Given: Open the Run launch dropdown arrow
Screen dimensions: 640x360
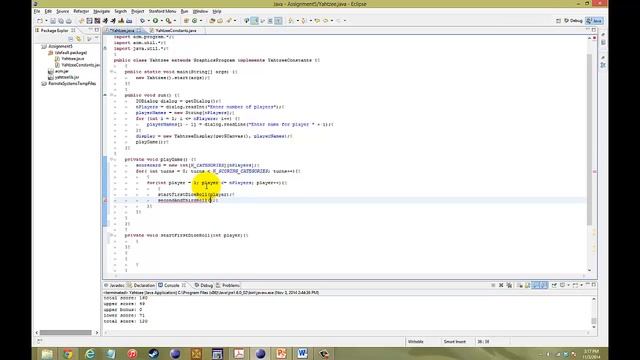Looking at the screenshot, I should 162,20.
